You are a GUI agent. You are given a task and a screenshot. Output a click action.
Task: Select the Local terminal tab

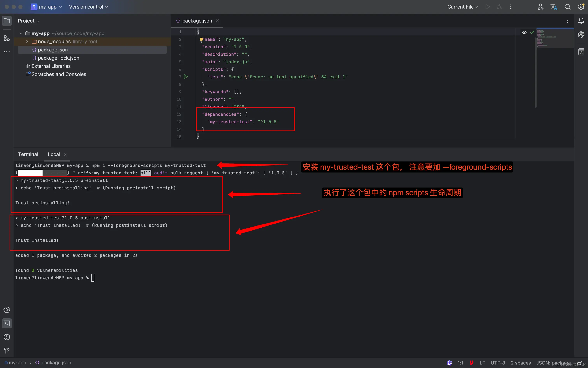point(54,154)
